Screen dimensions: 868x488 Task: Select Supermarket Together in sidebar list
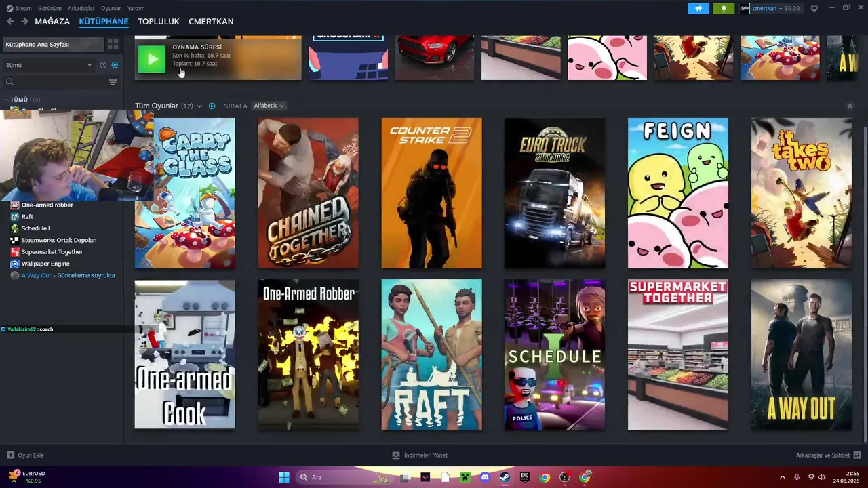pyautogui.click(x=52, y=252)
